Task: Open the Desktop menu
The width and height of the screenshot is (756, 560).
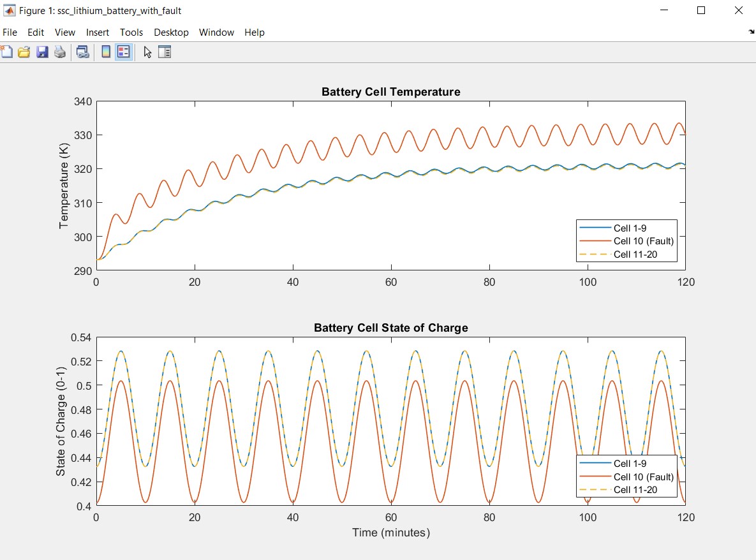Action: (x=171, y=33)
